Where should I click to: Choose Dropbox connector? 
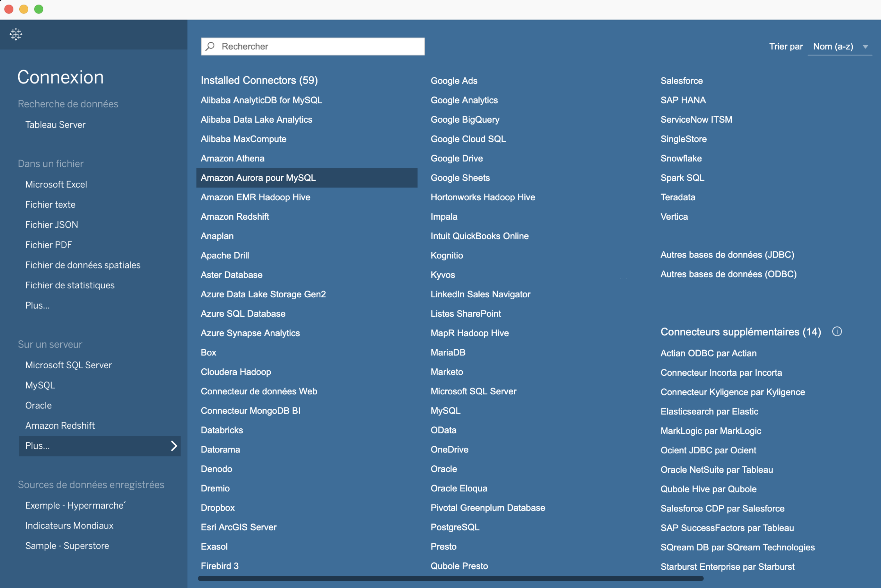(218, 508)
